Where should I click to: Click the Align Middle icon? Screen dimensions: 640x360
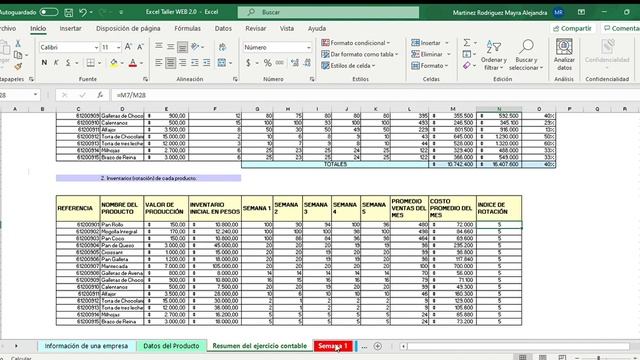click(171, 47)
